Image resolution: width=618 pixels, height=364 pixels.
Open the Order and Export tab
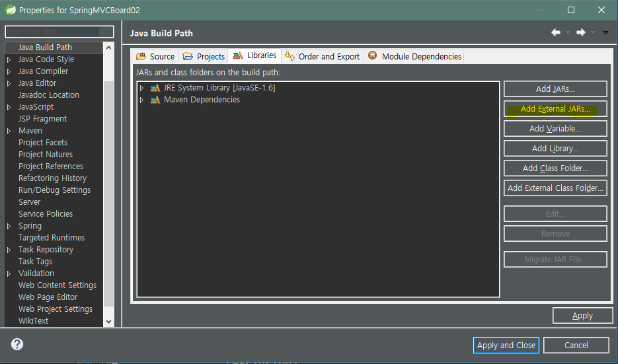pyautogui.click(x=323, y=56)
